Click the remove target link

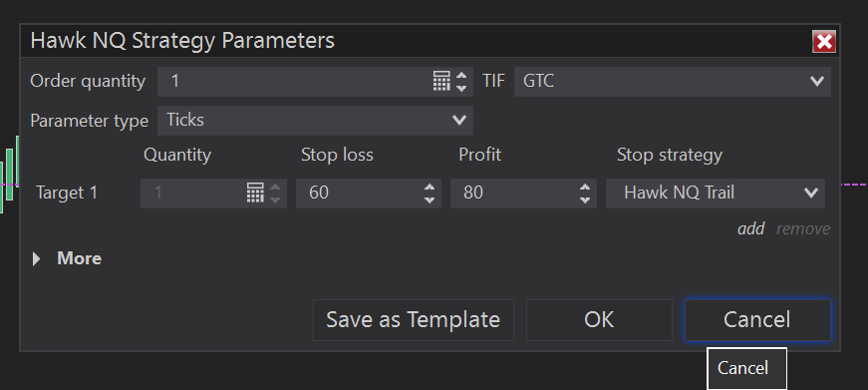(803, 228)
